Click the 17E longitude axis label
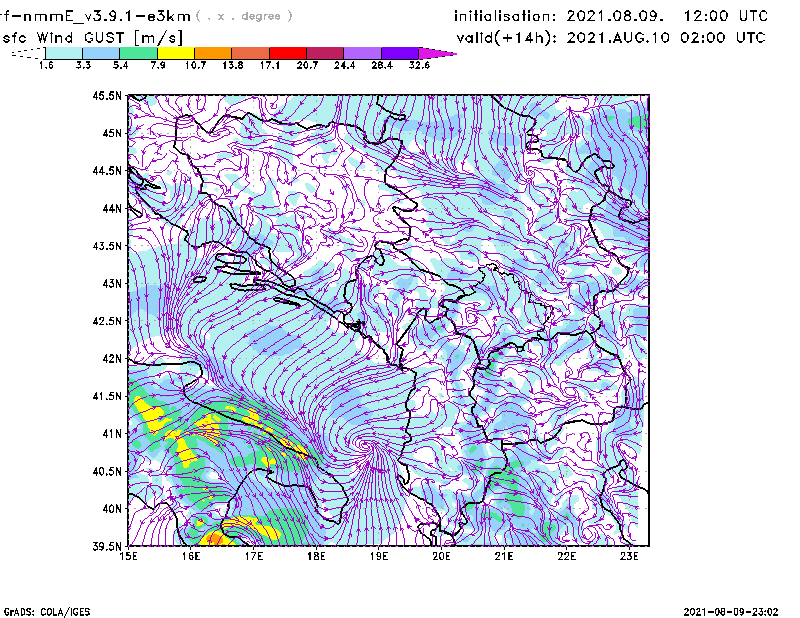The image size is (800, 618). pyautogui.click(x=254, y=556)
